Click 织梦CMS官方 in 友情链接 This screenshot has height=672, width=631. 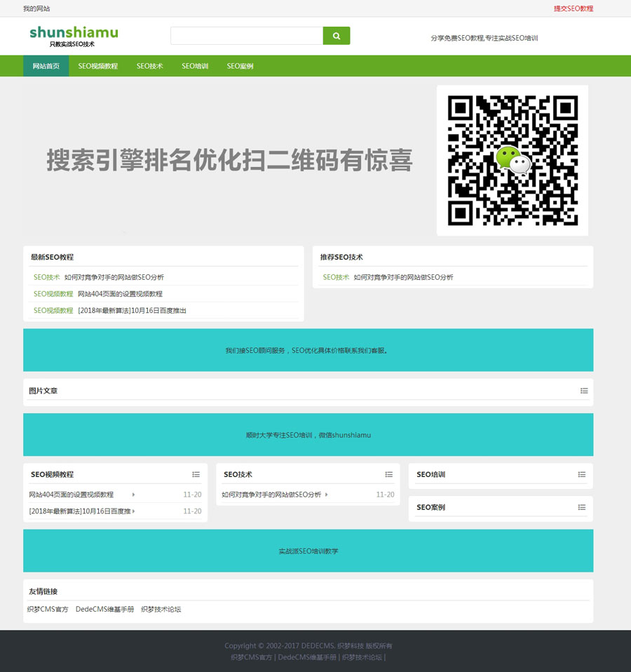tap(48, 609)
